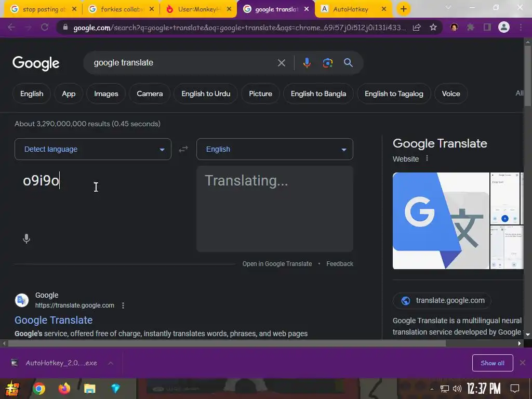Click the Google search input field
The image size is (532, 399).
[x=183, y=63]
